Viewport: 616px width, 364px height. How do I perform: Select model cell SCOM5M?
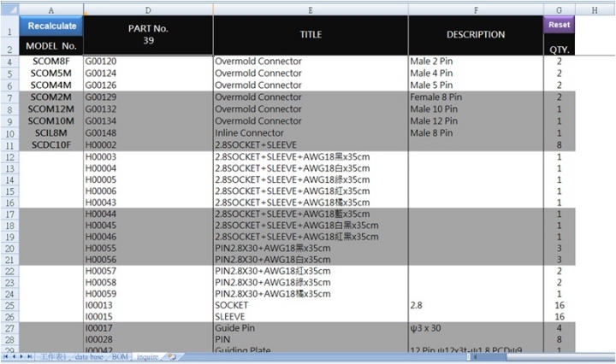click(x=51, y=73)
